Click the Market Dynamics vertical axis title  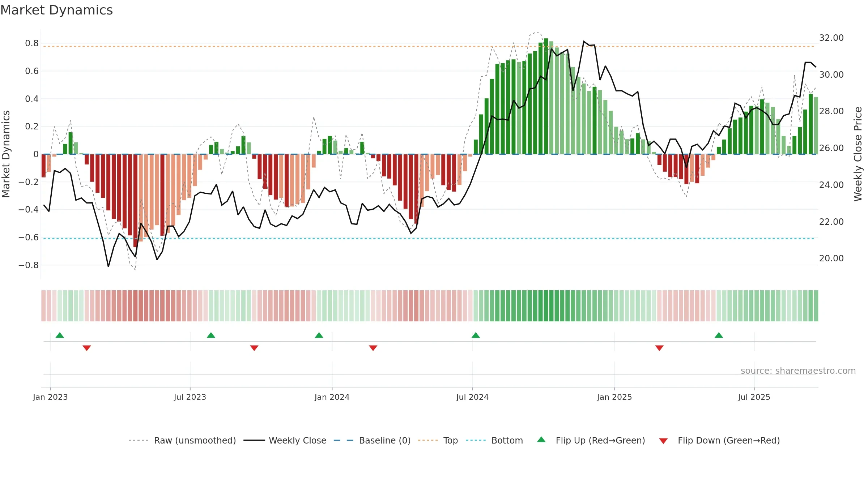pos(6,154)
